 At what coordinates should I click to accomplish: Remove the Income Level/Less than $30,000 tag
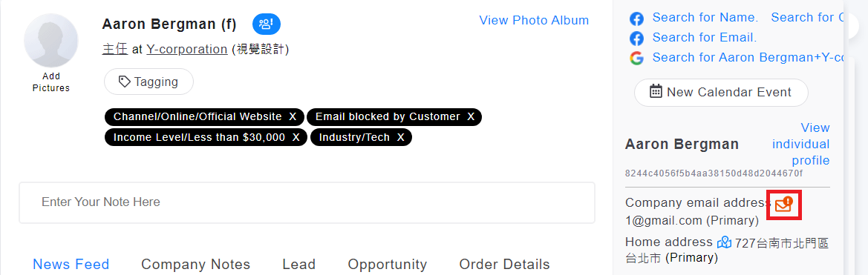click(x=296, y=137)
